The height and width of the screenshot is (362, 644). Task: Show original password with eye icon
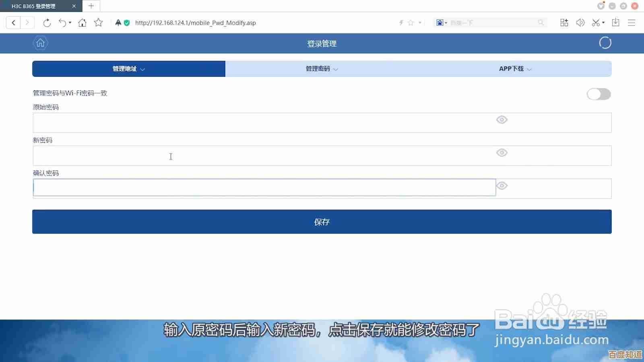coord(502,120)
